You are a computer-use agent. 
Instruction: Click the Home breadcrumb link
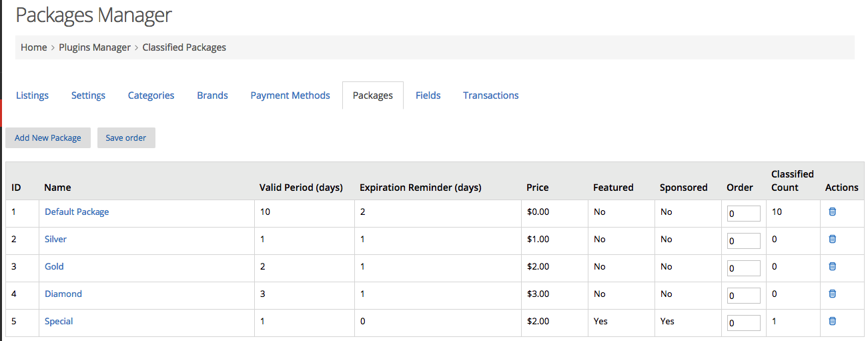click(x=33, y=47)
